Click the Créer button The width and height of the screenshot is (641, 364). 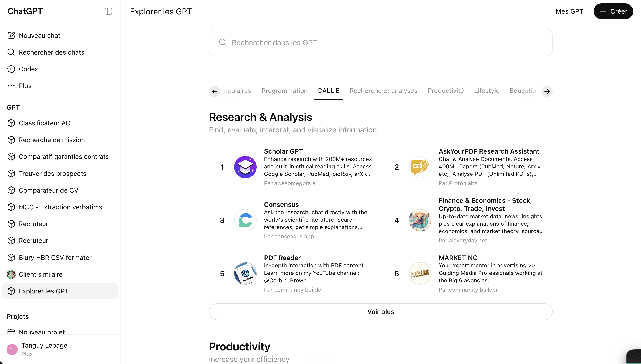tap(613, 11)
